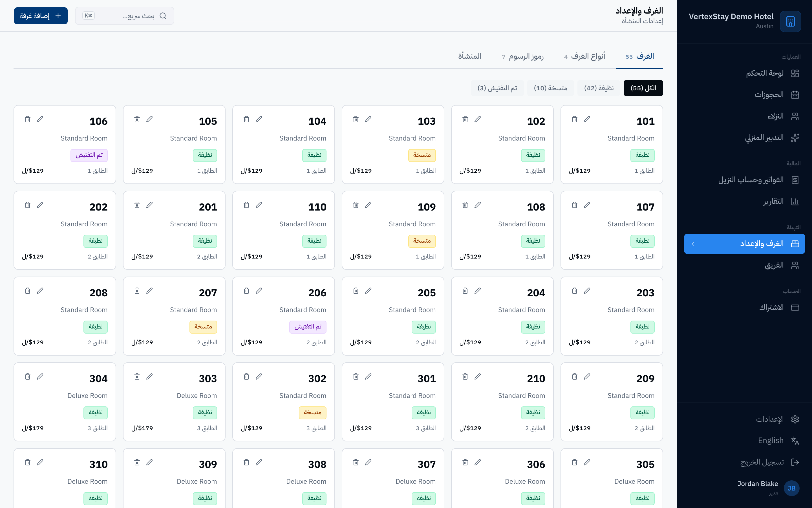This screenshot has width=812, height=508.
Task: Click the بحث سريع search field
Action: tap(125, 16)
